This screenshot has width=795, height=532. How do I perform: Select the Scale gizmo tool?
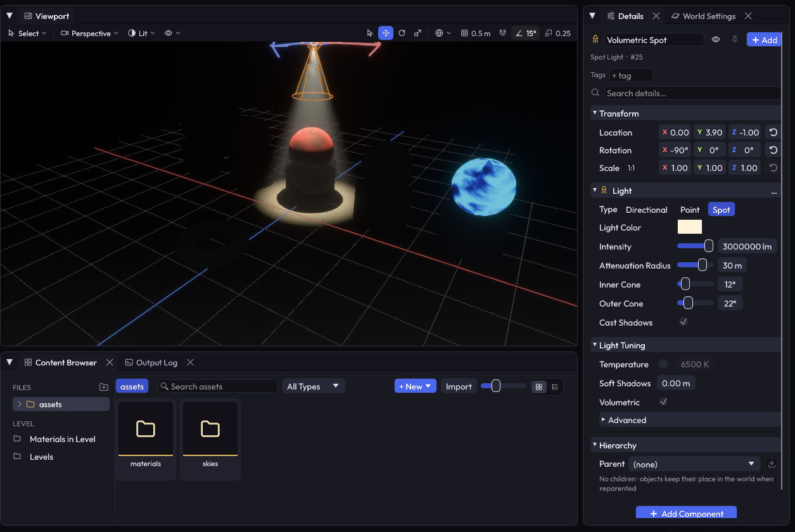point(417,33)
